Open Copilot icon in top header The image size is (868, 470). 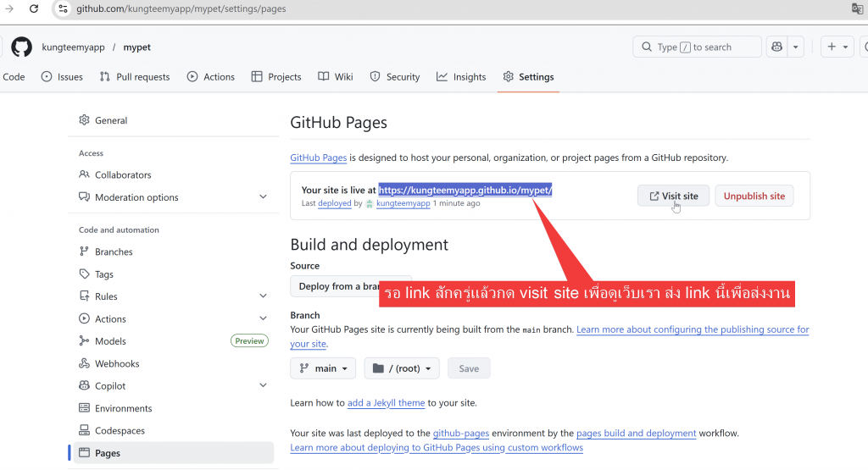776,47
